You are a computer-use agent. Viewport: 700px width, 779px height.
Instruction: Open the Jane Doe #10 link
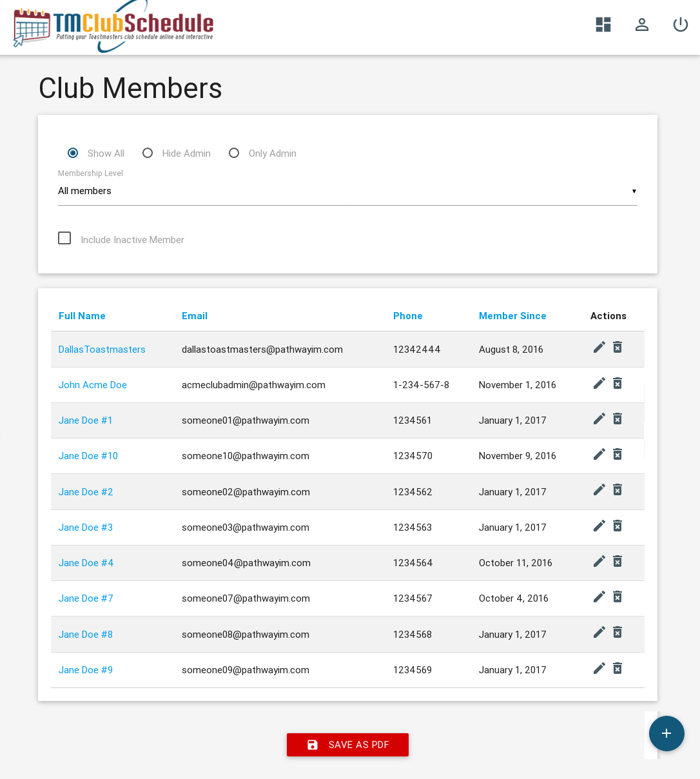[x=88, y=456]
